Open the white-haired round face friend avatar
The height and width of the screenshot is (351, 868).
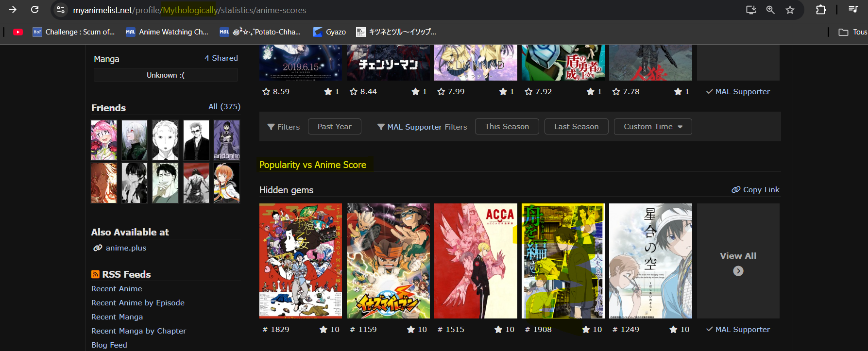(165, 140)
